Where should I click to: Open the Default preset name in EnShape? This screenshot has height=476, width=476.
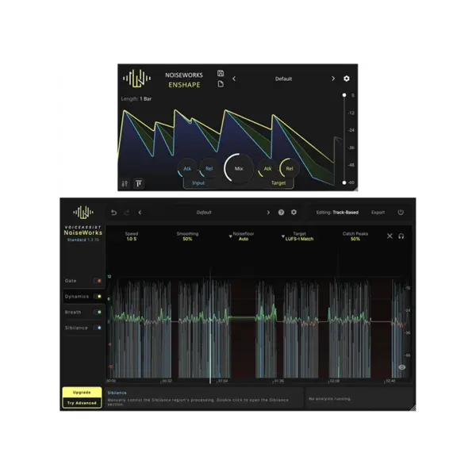coord(283,79)
